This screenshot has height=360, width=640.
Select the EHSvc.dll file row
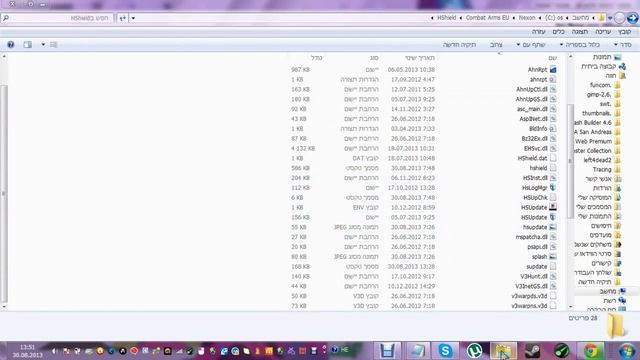click(x=424, y=149)
